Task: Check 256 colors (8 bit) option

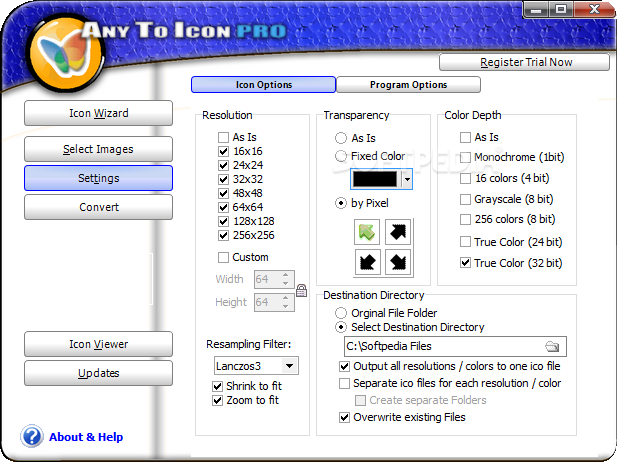Action: (x=465, y=220)
